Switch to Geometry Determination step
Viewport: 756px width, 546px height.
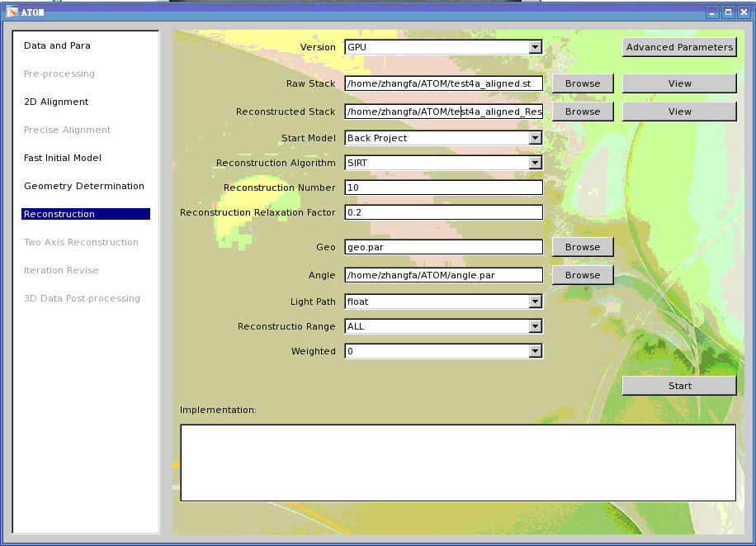click(84, 186)
